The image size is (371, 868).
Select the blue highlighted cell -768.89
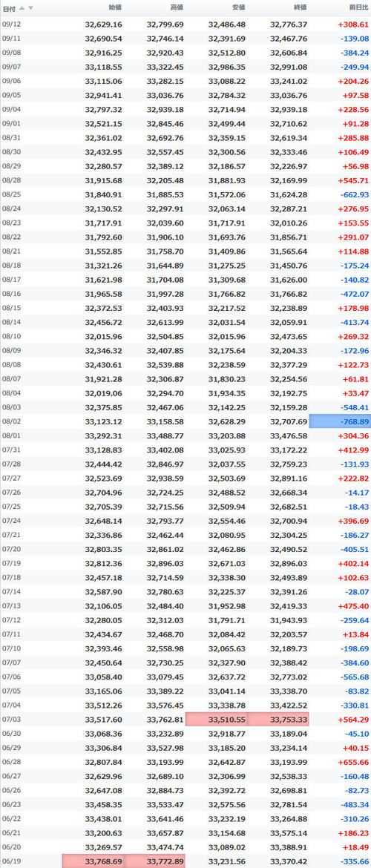340,422
